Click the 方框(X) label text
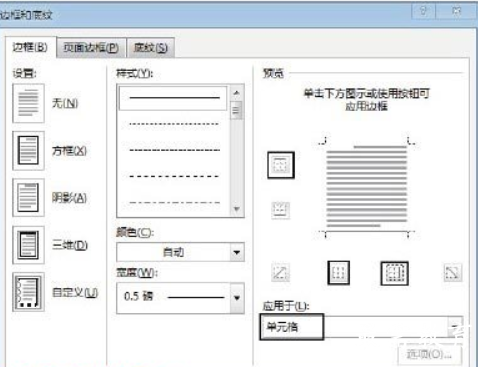The width and height of the screenshot is (478, 367). (69, 151)
